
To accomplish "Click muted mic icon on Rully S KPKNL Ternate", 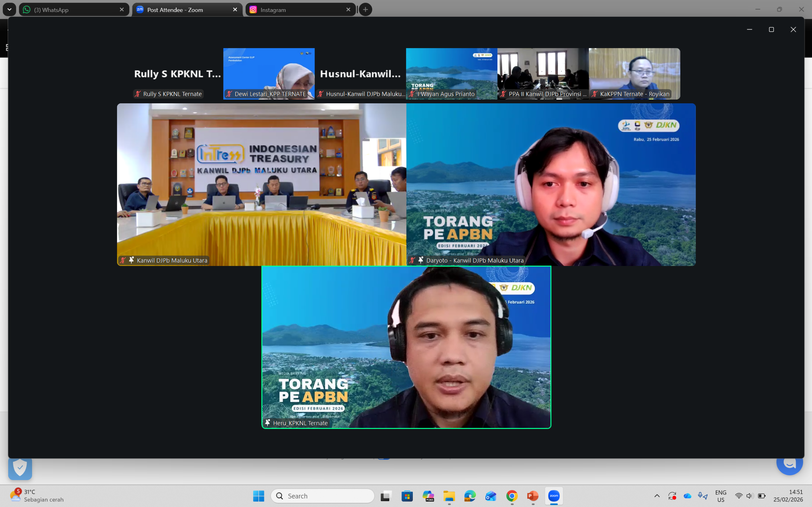I will (x=137, y=94).
